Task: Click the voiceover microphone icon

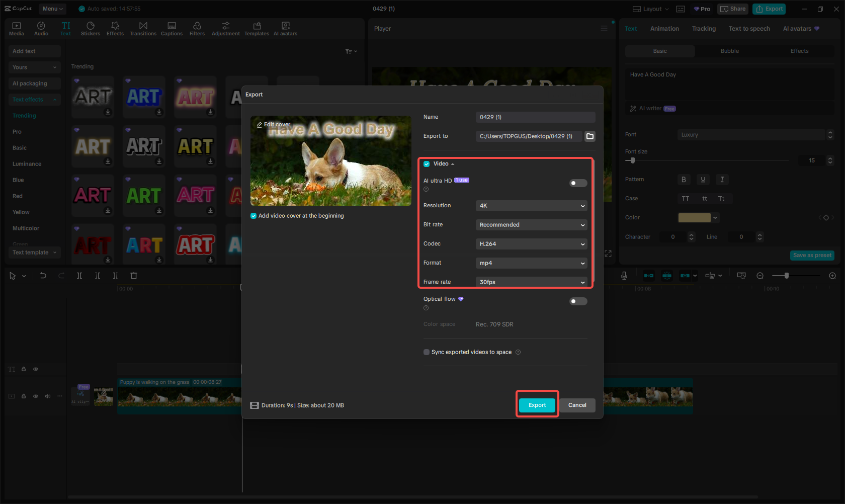Action: click(x=624, y=275)
